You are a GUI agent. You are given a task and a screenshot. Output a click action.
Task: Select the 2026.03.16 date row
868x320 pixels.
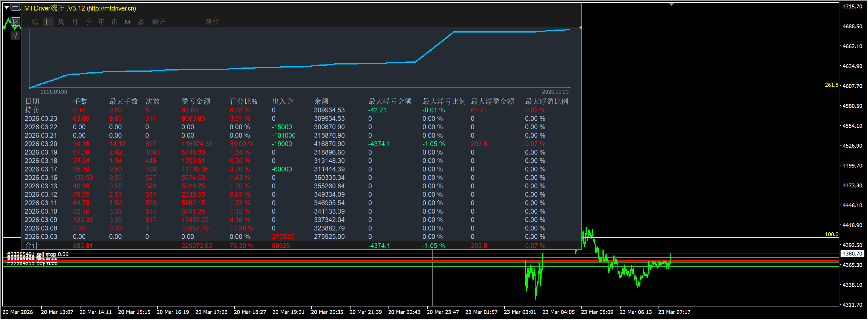[x=41, y=177]
